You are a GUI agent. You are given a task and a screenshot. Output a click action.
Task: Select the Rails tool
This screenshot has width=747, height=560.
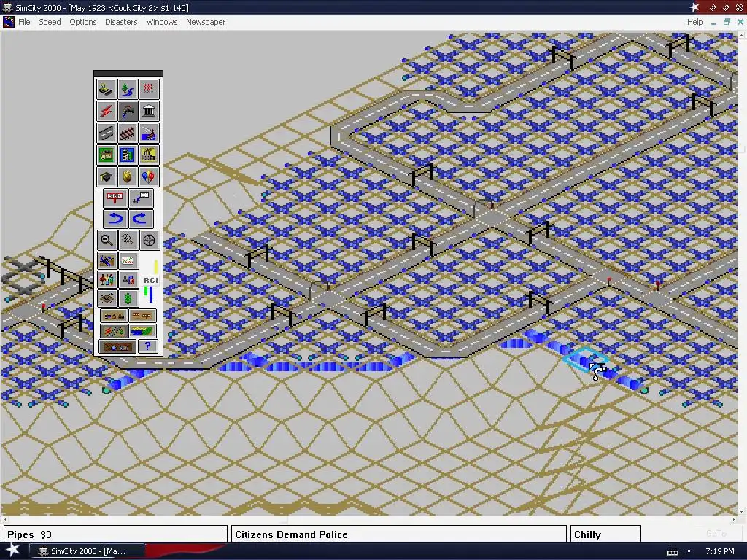coord(127,133)
